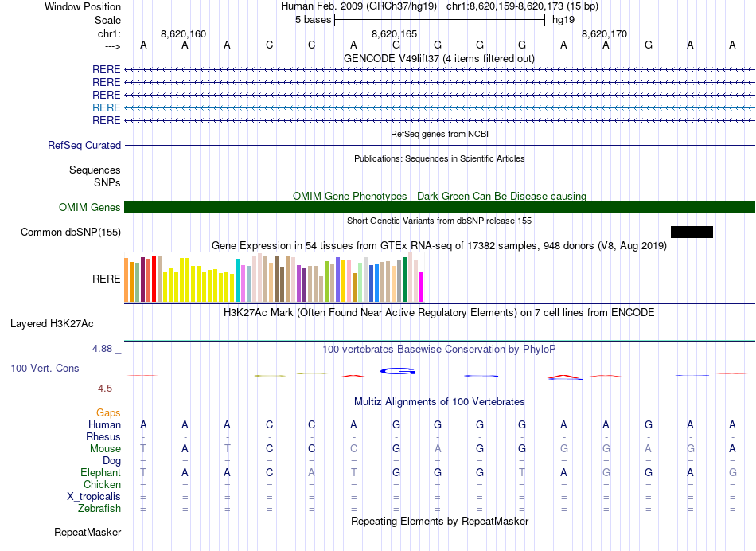Select the blue G logo in PhyloP track
The width and height of the screenshot is (756, 551).
(397, 371)
